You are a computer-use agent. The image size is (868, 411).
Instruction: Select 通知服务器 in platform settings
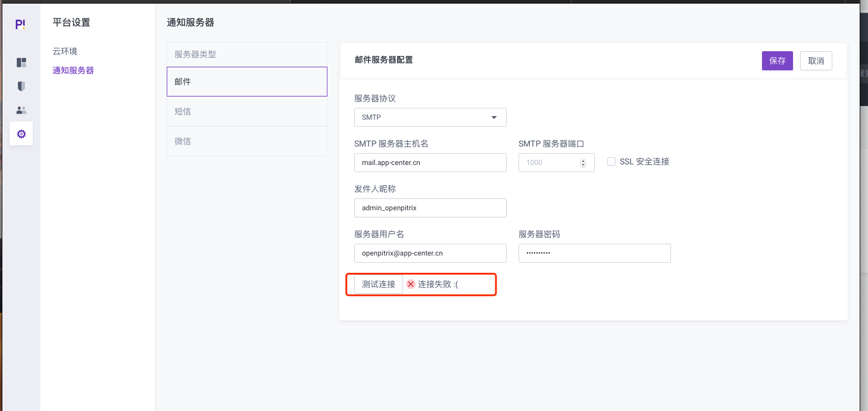click(x=73, y=70)
